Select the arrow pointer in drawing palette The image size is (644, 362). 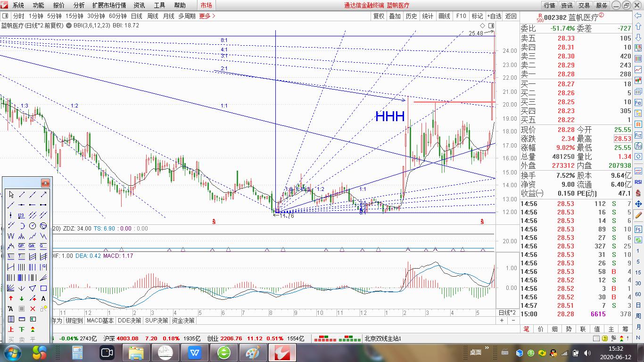pos(11,195)
